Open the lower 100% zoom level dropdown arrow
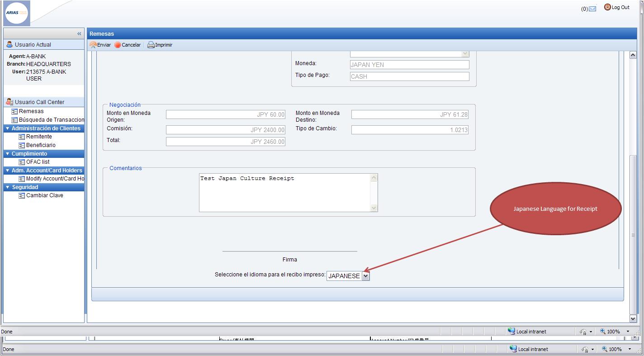Screen dimensions: 644x356 tap(630, 349)
